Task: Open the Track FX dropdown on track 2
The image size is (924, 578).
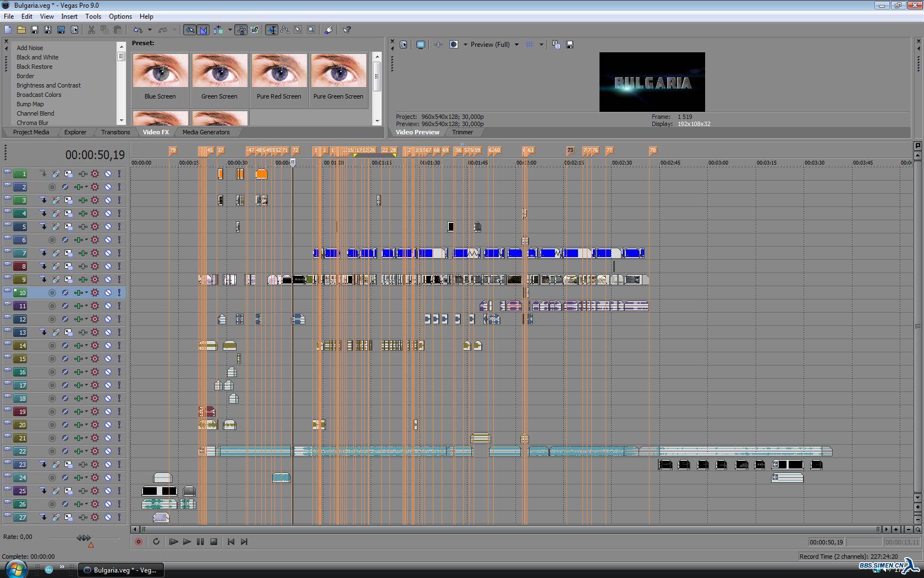Action: (86, 187)
